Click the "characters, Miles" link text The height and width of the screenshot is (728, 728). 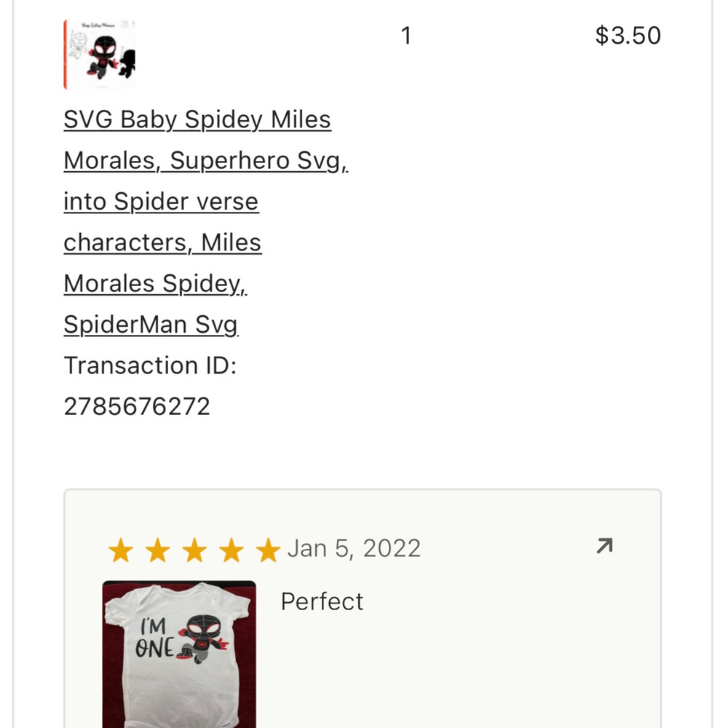[x=162, y=242]
